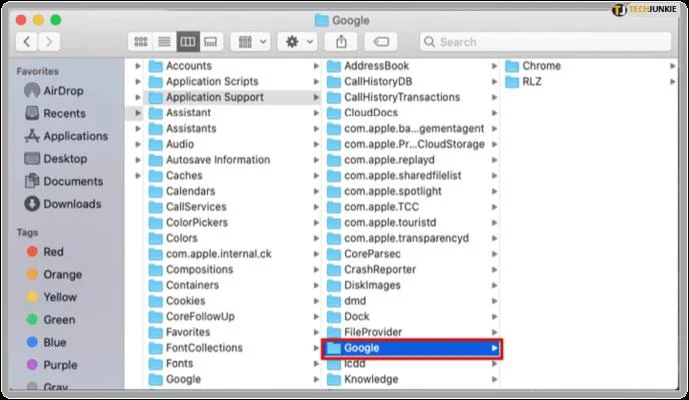Viewport: 689px width, 400px height.
Task: Click the Containers folder icon
Action: (156, 285)
